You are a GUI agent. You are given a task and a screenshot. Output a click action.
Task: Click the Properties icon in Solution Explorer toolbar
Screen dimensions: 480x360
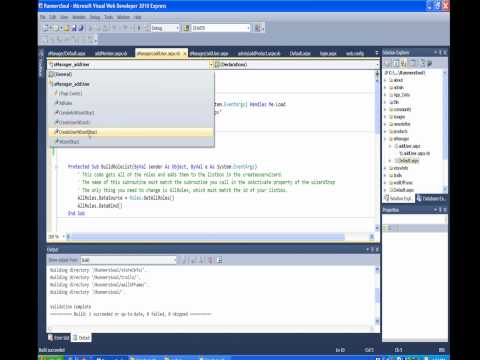coord(387,63)
